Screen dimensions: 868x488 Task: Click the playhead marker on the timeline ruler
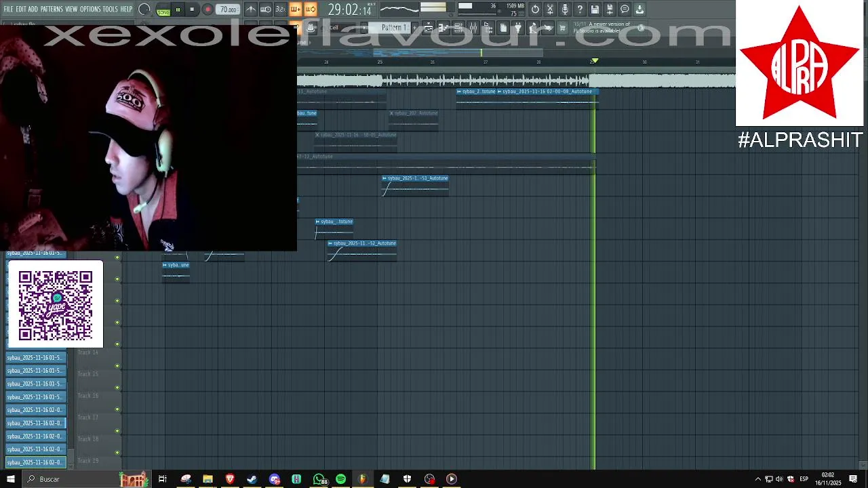(595, 61)
